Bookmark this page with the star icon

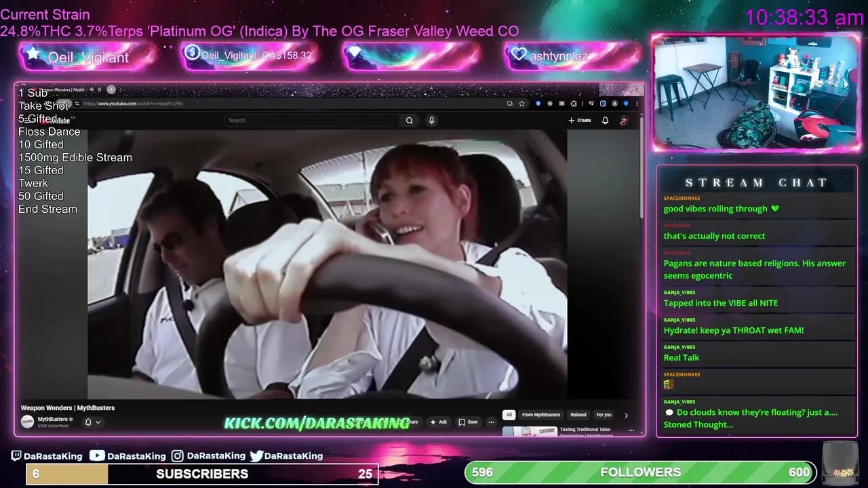tap(521, 104)
